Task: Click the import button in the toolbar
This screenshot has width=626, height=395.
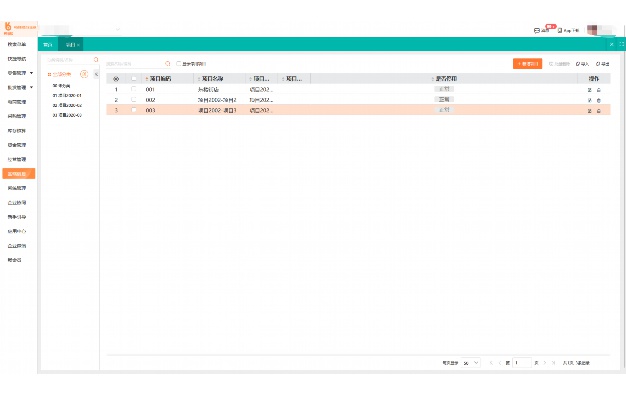Action: point(582,64)
